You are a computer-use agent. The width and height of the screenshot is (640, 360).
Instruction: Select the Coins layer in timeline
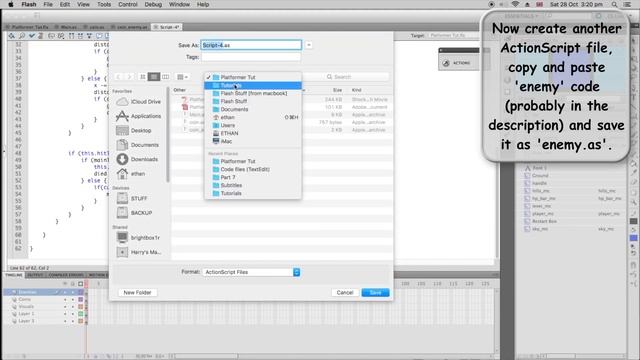coord(24,300)
